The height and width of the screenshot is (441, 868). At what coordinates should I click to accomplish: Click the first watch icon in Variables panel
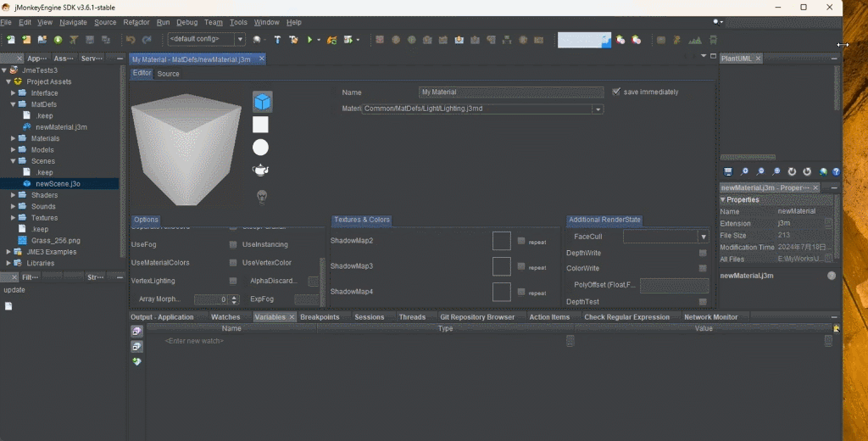pyautogui.click(x=136, y=332)
